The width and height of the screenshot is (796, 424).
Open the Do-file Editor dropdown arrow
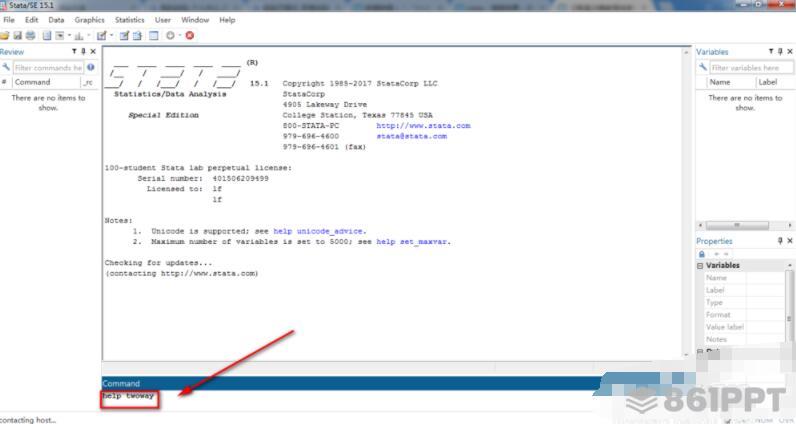[112, 35]
